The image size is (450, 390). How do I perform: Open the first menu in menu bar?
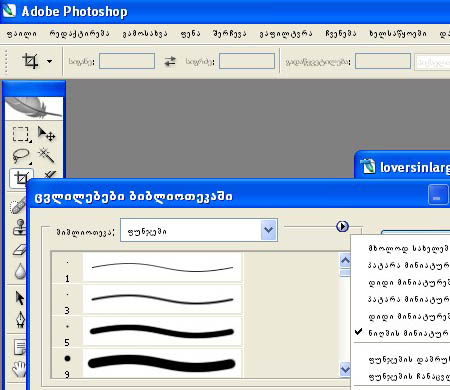click(22, 34)
